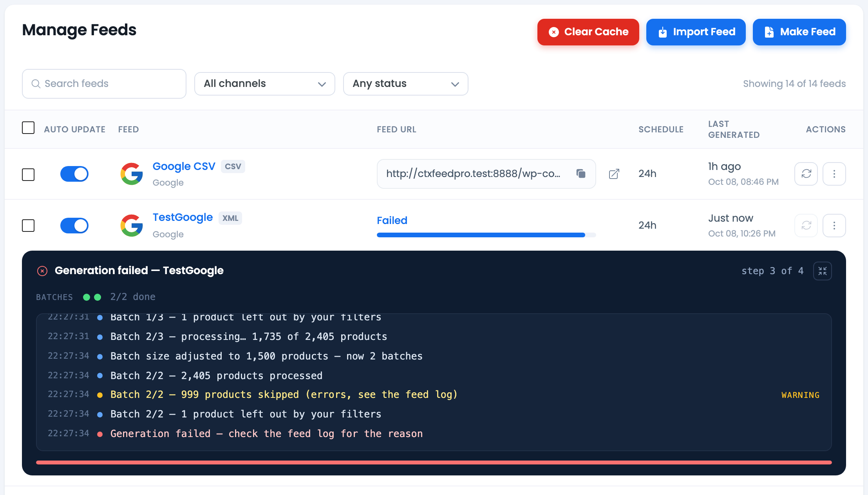The image size is (868, 495).
Task: Tick the checkbox for the TestGoogle row
Action: (28, 226)
